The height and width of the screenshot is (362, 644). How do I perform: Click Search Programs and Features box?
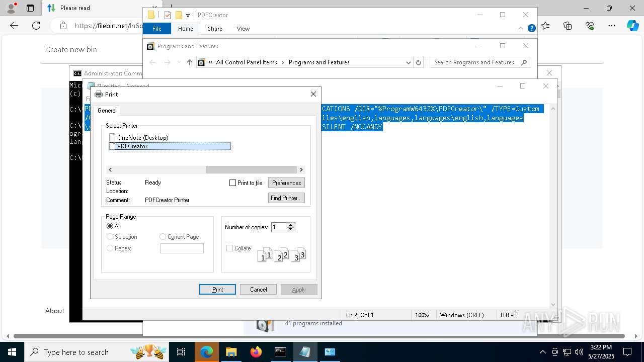tap(480, 62)
